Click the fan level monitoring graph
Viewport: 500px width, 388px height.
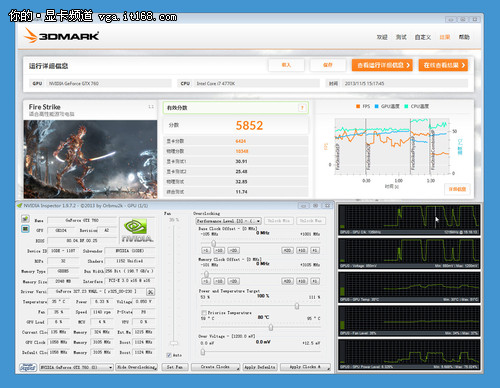point(409,321)
